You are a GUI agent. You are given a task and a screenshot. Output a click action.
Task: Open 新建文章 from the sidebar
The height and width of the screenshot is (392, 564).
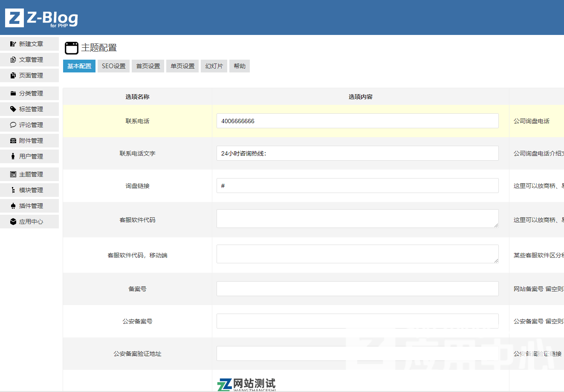coord(29,44)
